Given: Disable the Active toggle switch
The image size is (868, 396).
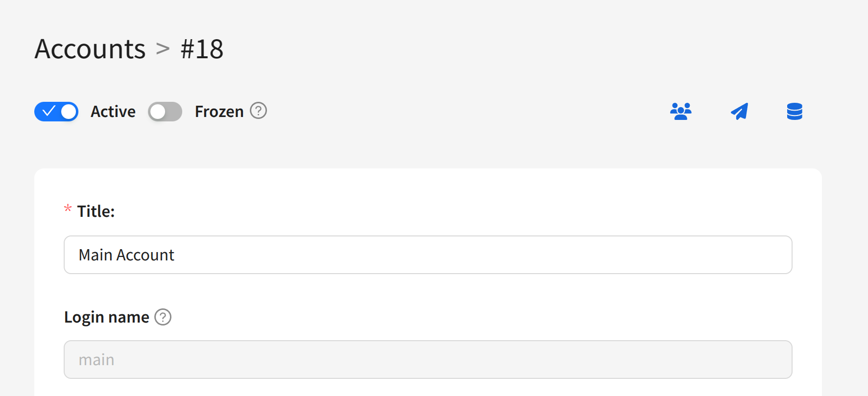Looking at the screenshot, I should tap(56, 112).
